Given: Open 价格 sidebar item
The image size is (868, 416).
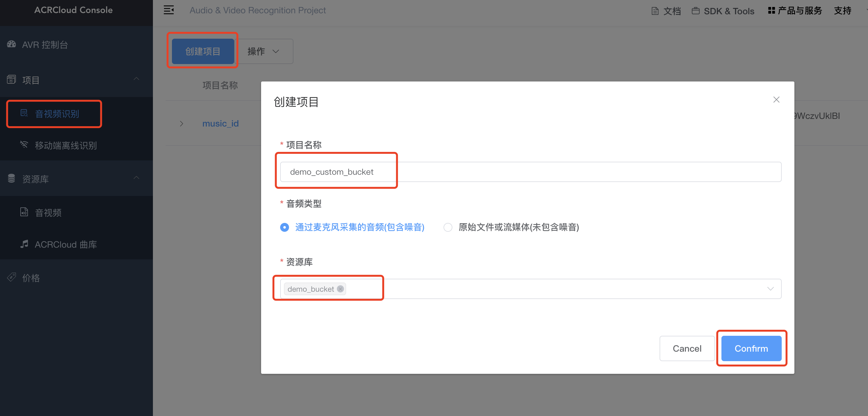Looking at the screenshot, I should [x=76, y=278].
